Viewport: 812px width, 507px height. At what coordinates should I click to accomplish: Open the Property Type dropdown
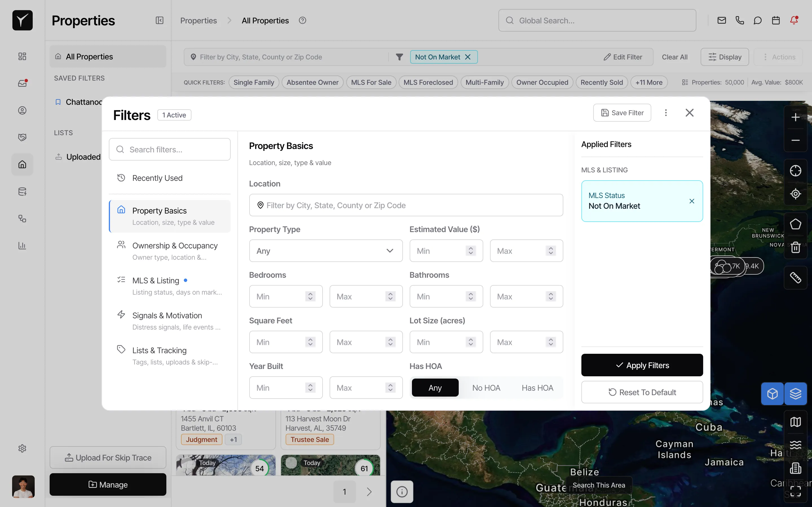[325, 250]
